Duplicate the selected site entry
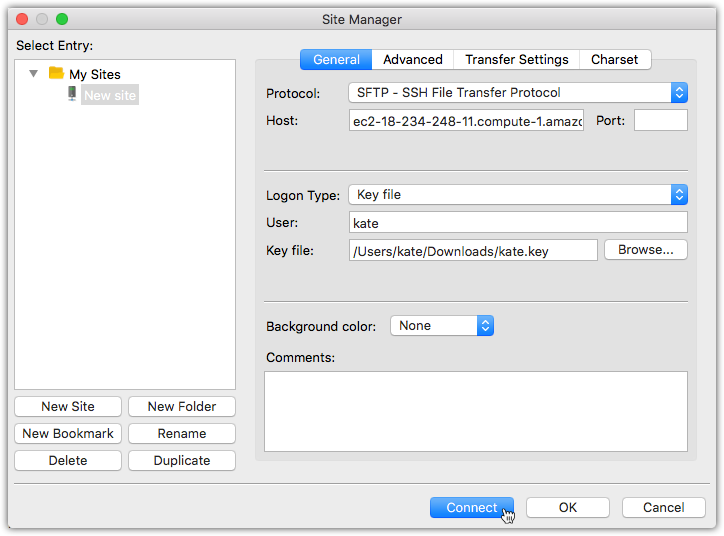Screen dimensions: 724x536 point(182,461)
